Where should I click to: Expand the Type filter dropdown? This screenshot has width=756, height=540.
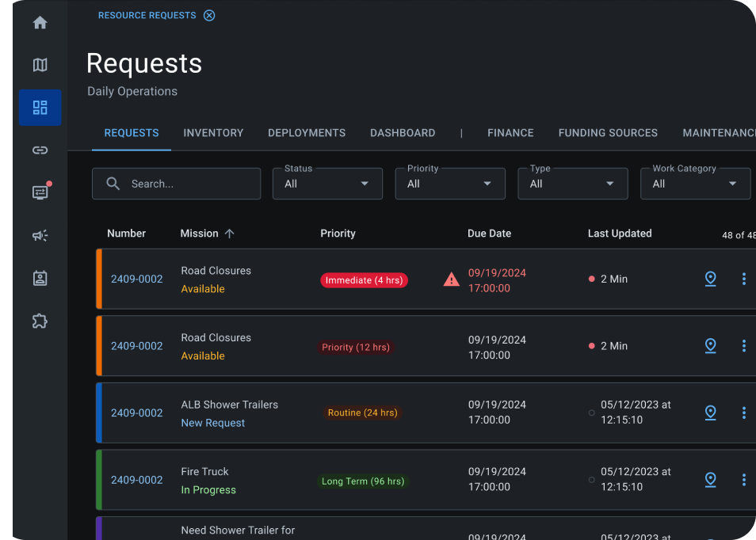[572, 184]
